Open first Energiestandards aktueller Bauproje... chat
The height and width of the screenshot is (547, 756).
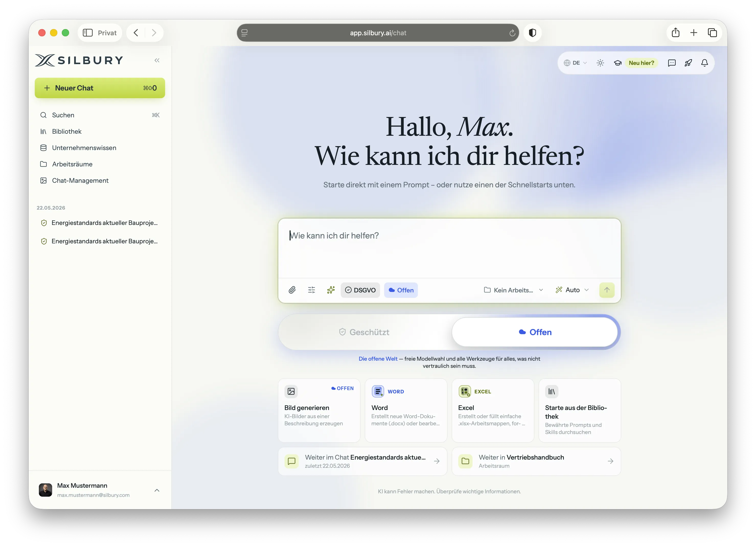(x=100, y=223)
